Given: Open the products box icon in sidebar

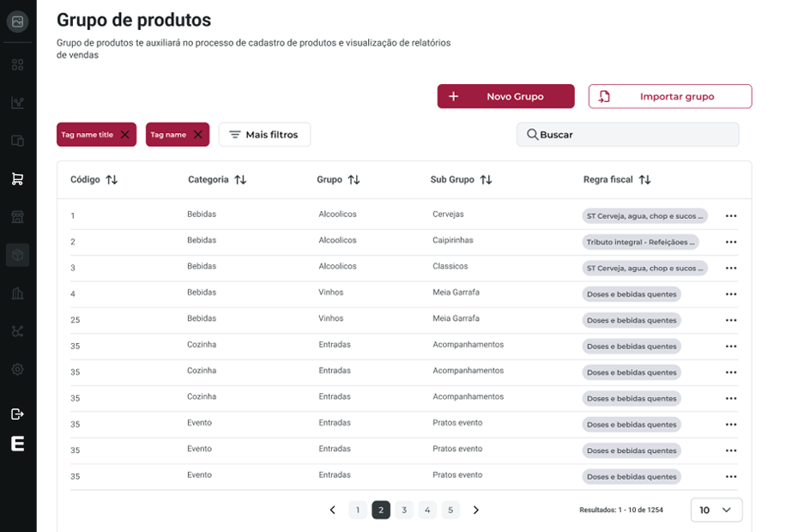Looking at the screenshot, I should pyautogui.click(x=17, y=255).
